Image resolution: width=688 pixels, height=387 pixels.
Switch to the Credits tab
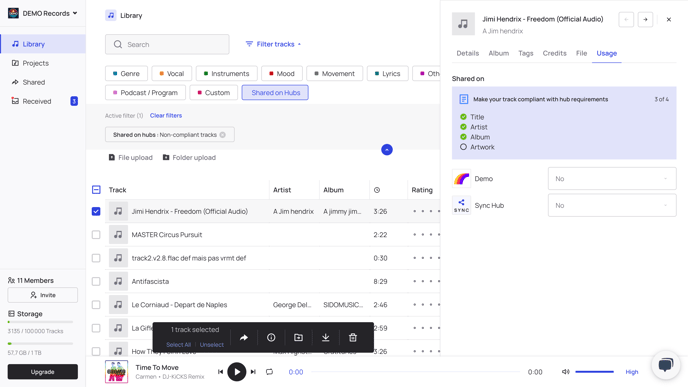click(554, 53)
